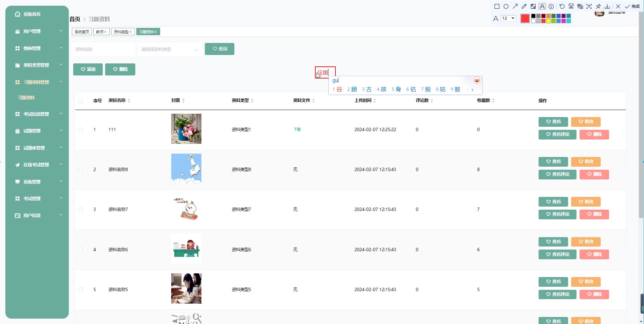Screen dimensions: 644x324
Task: Select the mosaic blur tool
Action: point(533,6)
